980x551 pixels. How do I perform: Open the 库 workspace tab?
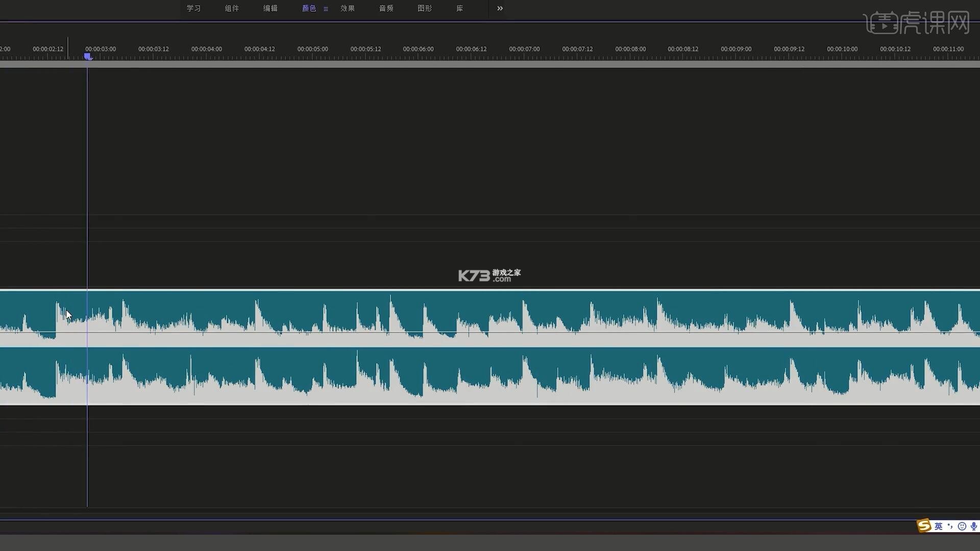460,8
